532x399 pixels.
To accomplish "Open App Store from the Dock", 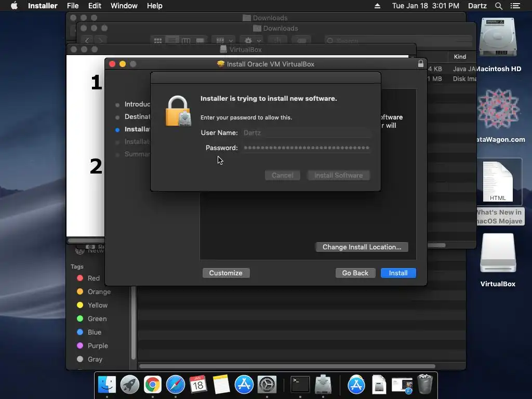I will [x=244, y=384].
